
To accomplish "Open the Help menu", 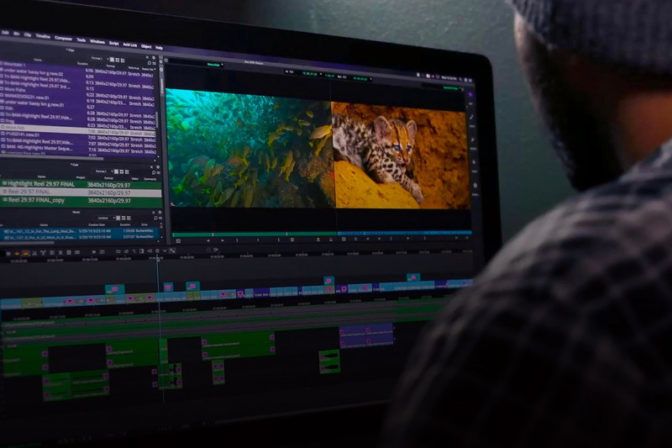I will click(x=159, y=48).
